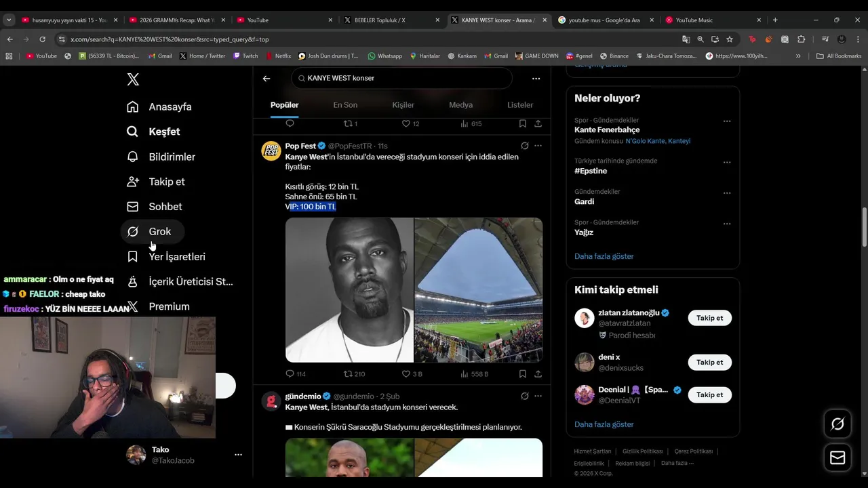Switch to Listeler tab
This screenshot has height=488, width=868.
[x=520, y=105]
